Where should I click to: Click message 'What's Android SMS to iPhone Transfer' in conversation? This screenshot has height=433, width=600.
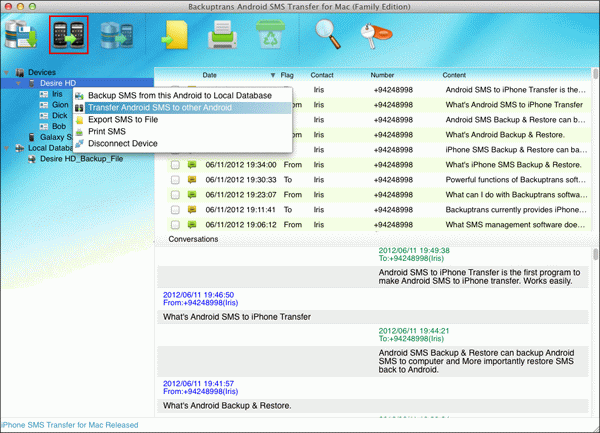[237, 317]
